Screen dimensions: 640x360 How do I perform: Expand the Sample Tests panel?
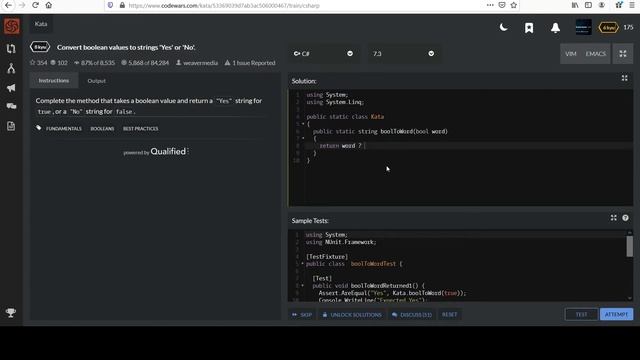pyautogui.click(x=613, y=218)
